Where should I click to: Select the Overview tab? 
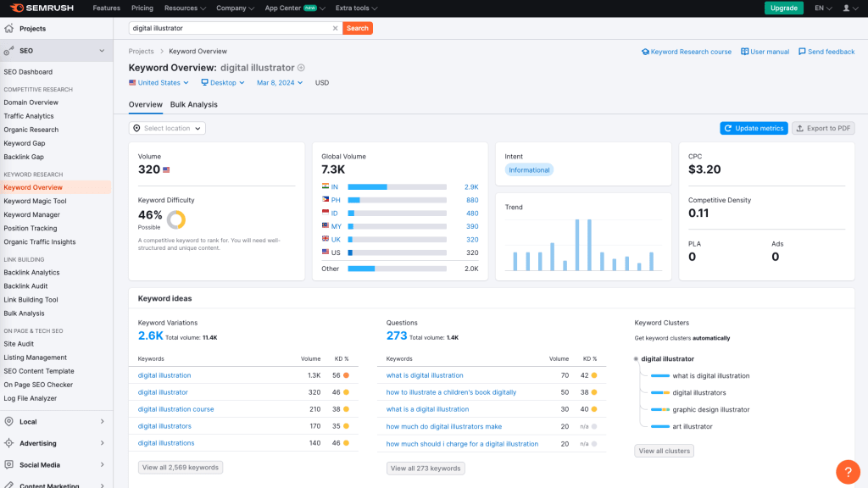pyautogui.click(x=146, y=104)
